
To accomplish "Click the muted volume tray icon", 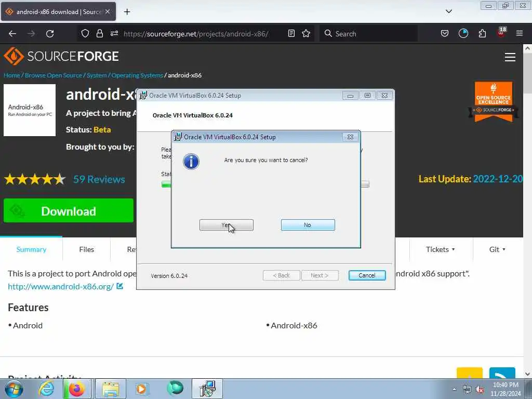I will point(480,390).
